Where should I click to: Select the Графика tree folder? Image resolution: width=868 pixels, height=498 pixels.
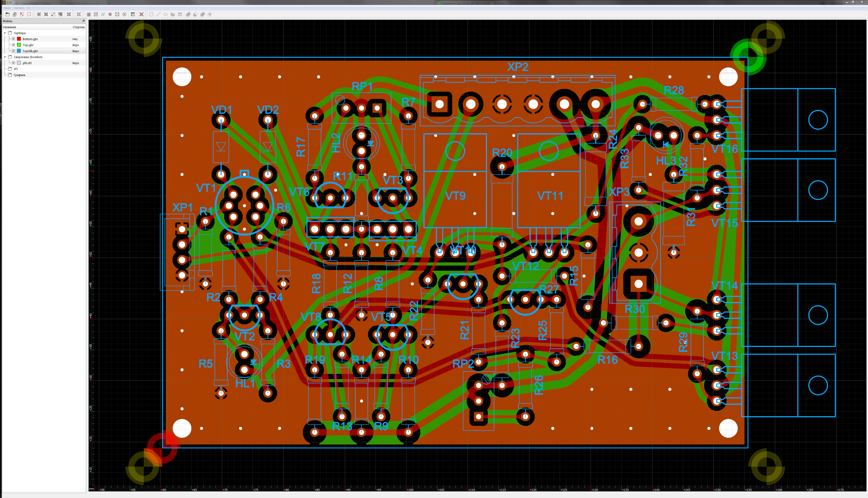point(20,75)
